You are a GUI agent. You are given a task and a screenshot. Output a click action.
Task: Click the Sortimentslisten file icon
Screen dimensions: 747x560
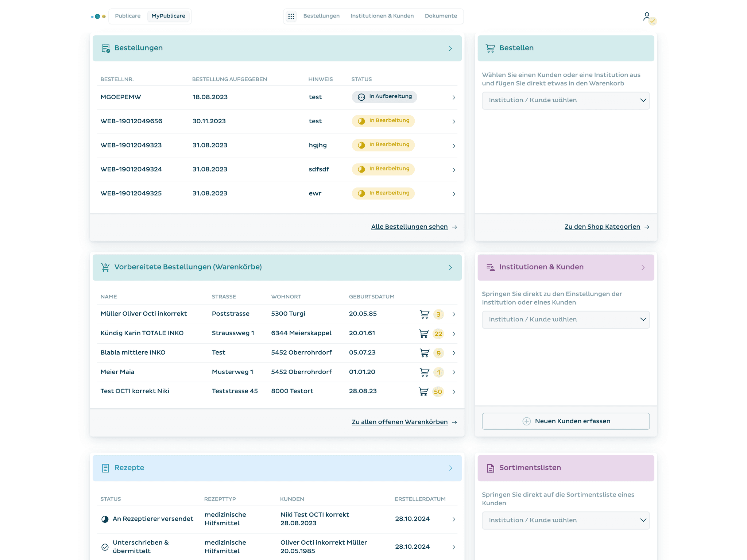(x=490, y=468)
